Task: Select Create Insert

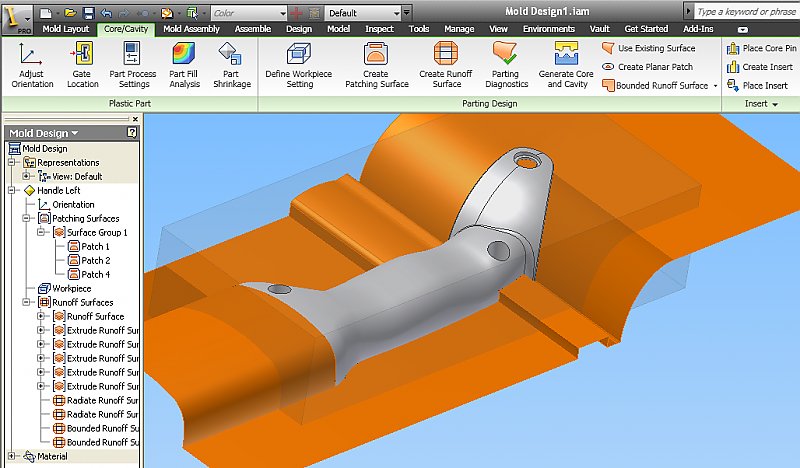Action: 759,67
